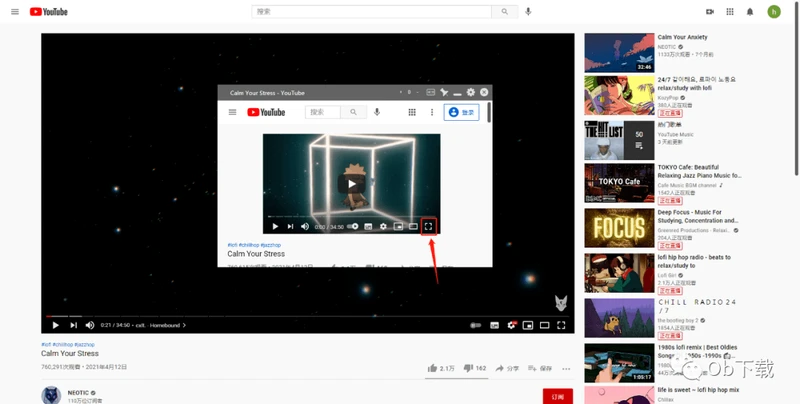Open the 24/7 relax/study with lofi video title
The width and height of the screenshot is (800, 404).
pos(696,84)
